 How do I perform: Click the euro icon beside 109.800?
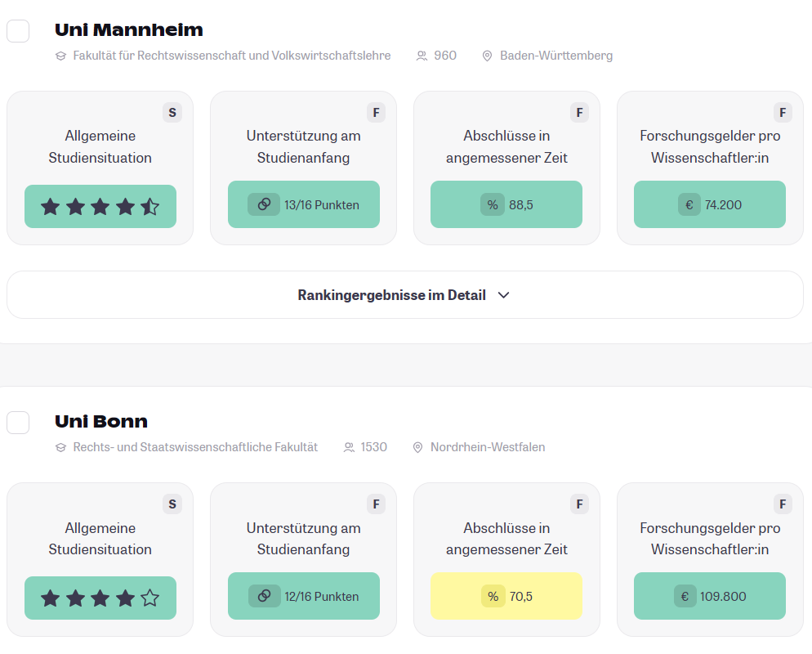pyautogui.click(x=686, y=596)
